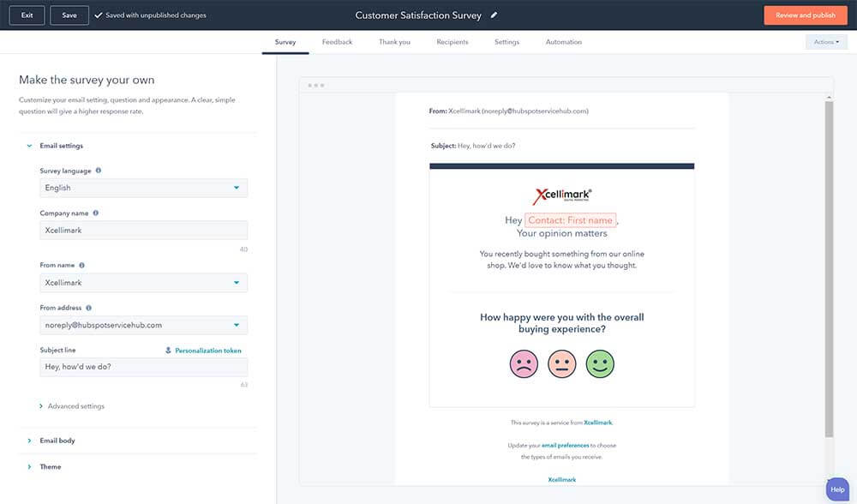Insert a Personalization token
This screenshot has height=504, width=857.
pyautogui.click(x=203, y=351)
